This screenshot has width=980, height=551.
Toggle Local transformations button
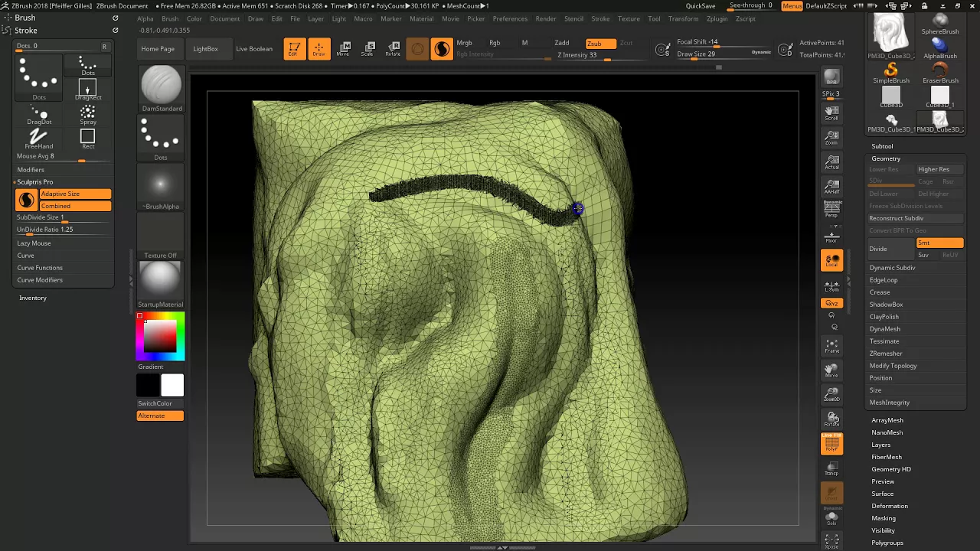831,261
